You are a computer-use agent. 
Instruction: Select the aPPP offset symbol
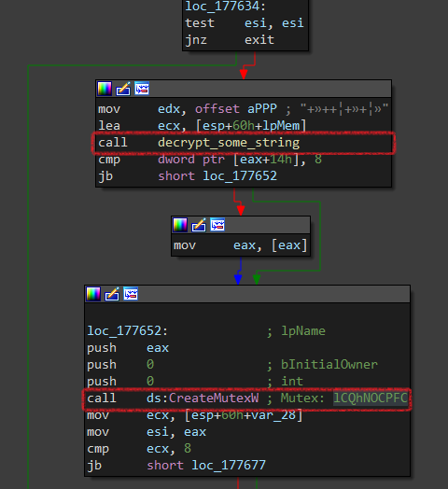click(261, 109)
